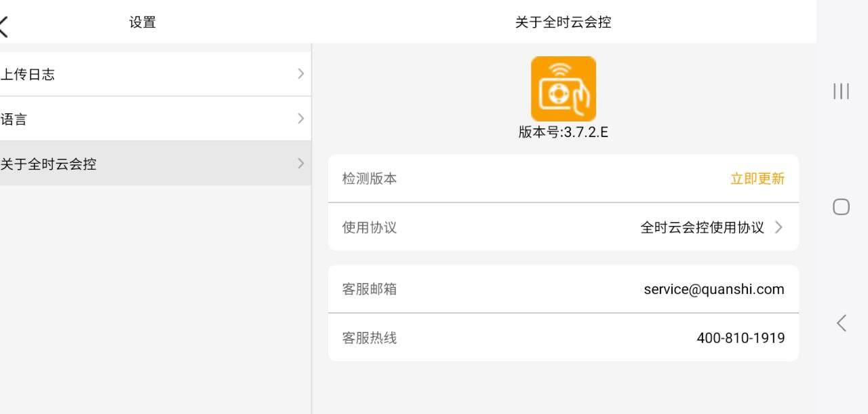Viewport: 868px width, 414px height.
Task: Open Android recent apps button
Action: pyautogui.click(x=841, y=91)
